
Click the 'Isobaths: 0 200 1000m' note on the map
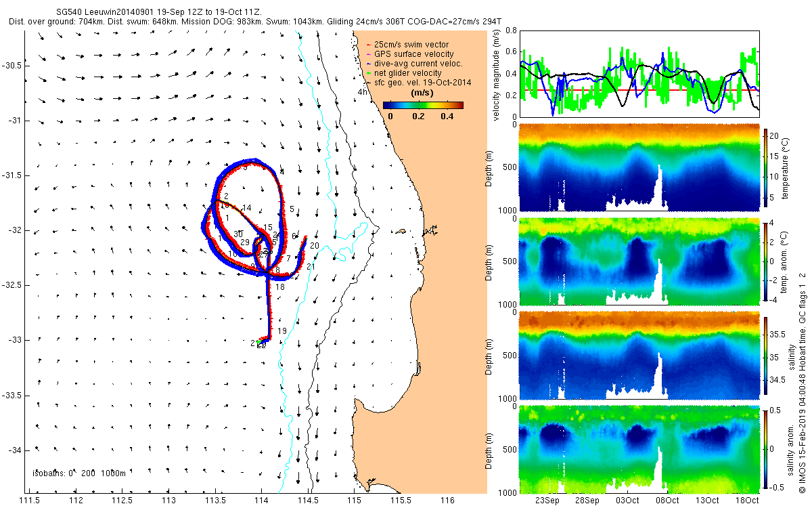[x=79, y=473]
